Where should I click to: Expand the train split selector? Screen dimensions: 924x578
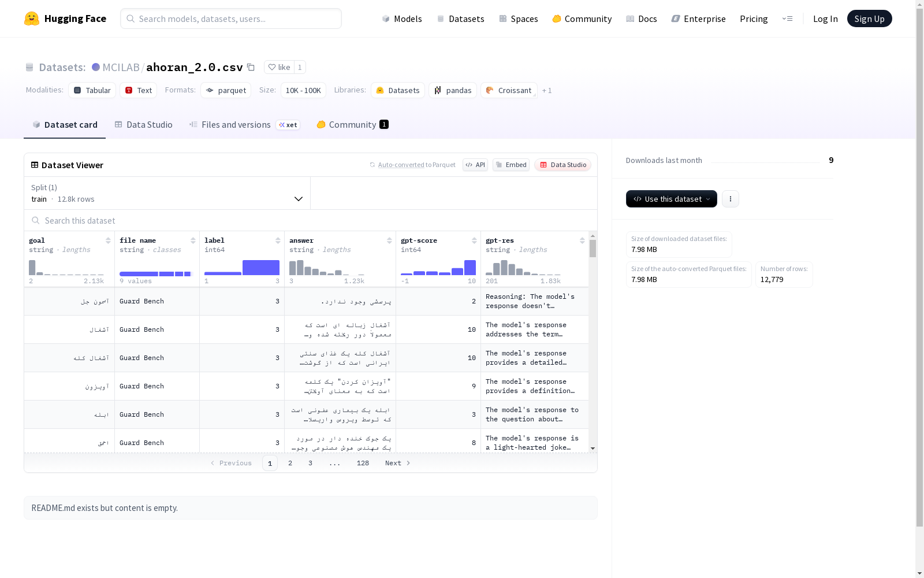167,193
